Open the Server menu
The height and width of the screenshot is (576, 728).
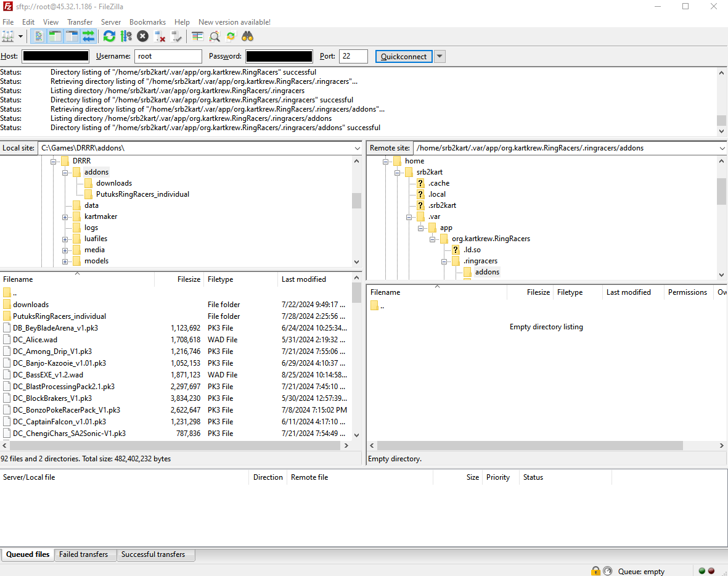(111, 22)
